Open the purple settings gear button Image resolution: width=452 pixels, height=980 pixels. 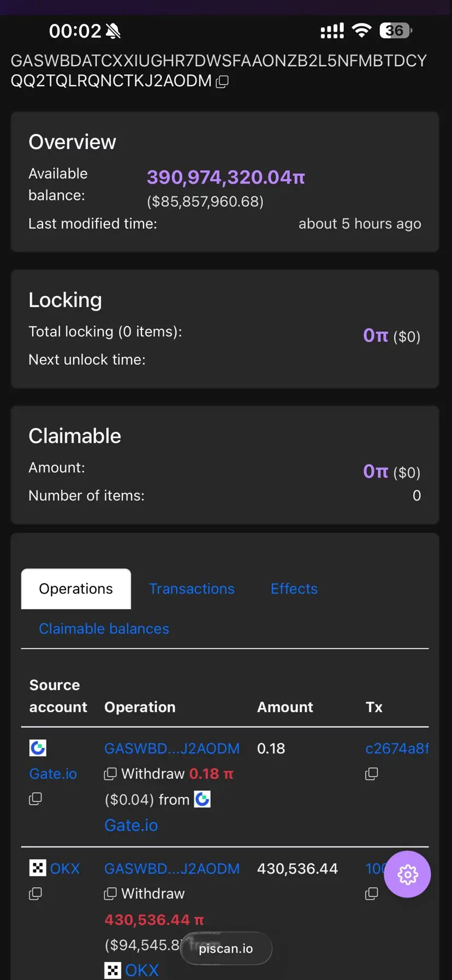click(407, 875)
